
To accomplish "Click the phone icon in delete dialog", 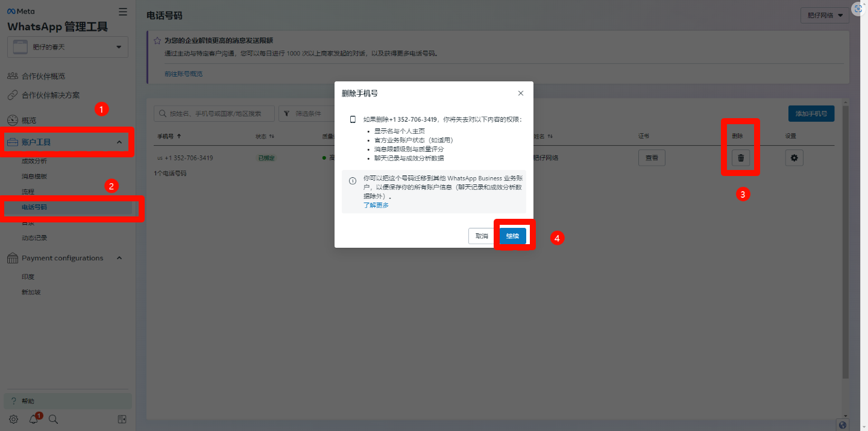I will 353,119.
